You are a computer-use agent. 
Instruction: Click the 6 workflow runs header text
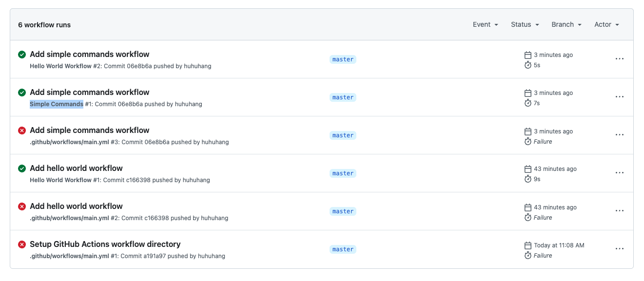44,24
